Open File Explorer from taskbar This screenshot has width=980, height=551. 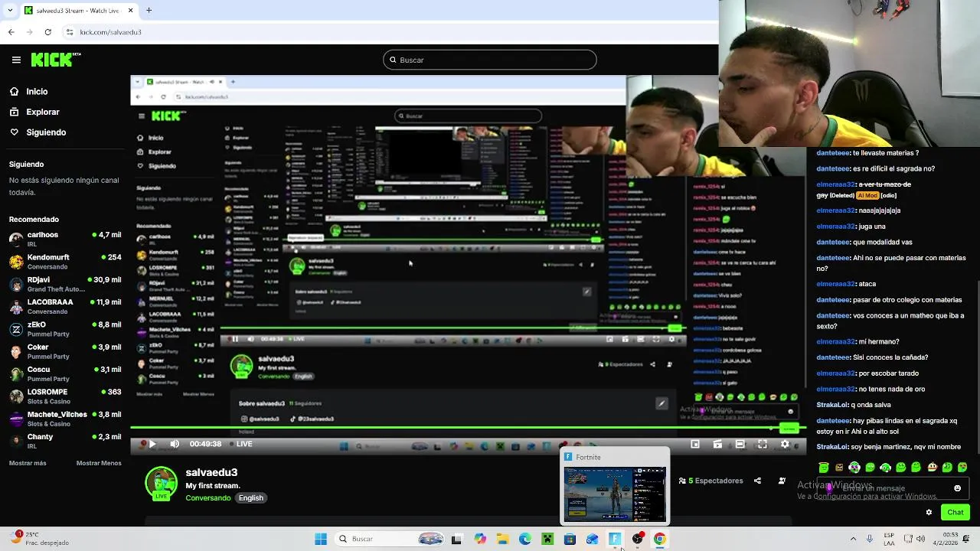[x=502, y=539]
